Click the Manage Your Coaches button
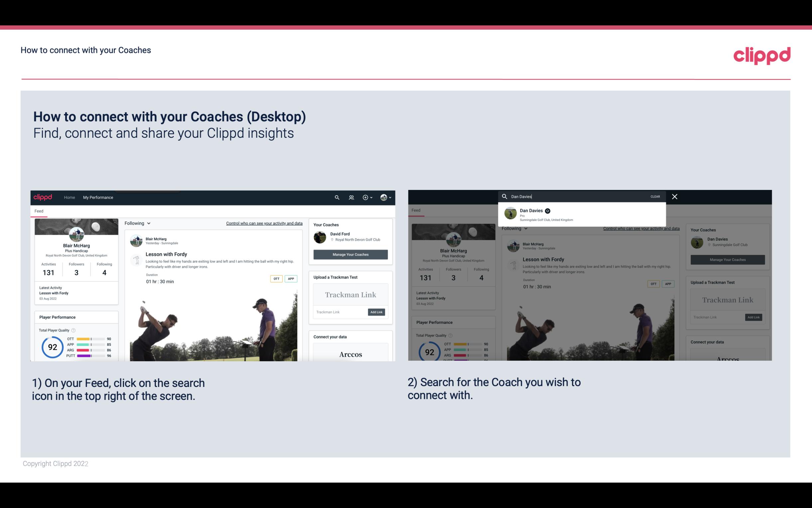The width and height of the screenshot is (812, 508). pyautogui.click(x=350, y=254)
